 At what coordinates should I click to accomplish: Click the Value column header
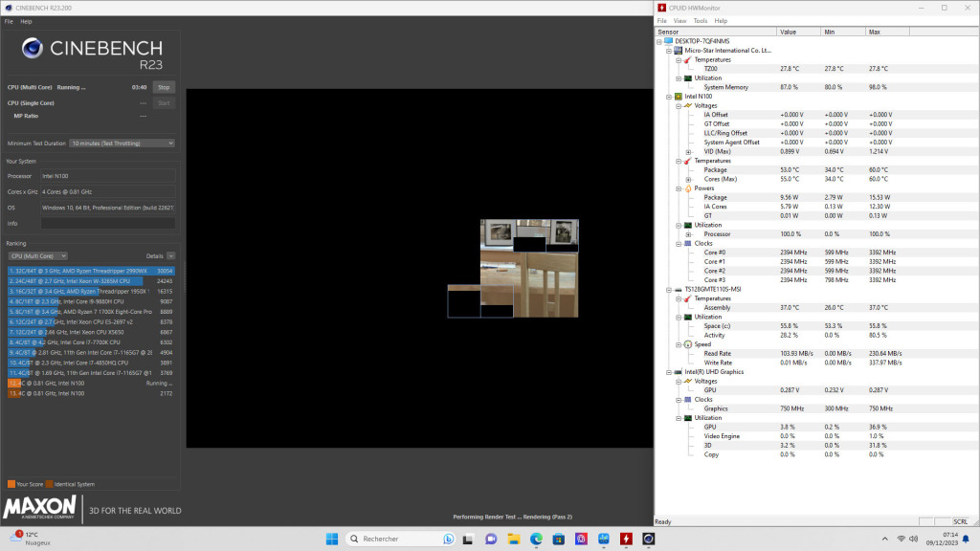799,32
